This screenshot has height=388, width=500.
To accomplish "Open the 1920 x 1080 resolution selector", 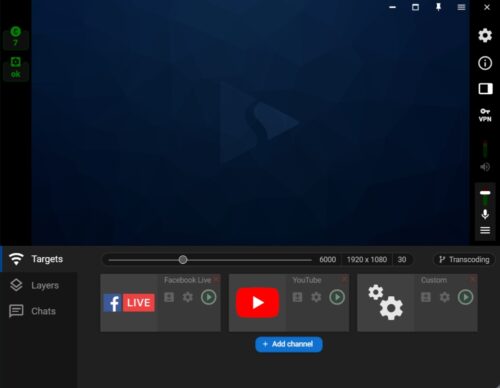I will pyautogui.click(x=367, y=260).
